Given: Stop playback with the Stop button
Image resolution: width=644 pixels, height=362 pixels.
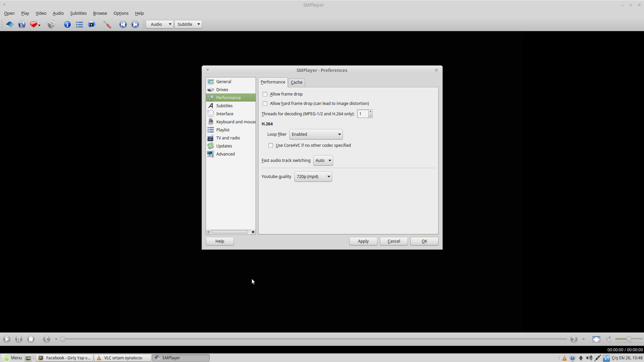Looking at the screenshot, I should tap(31, 339).
